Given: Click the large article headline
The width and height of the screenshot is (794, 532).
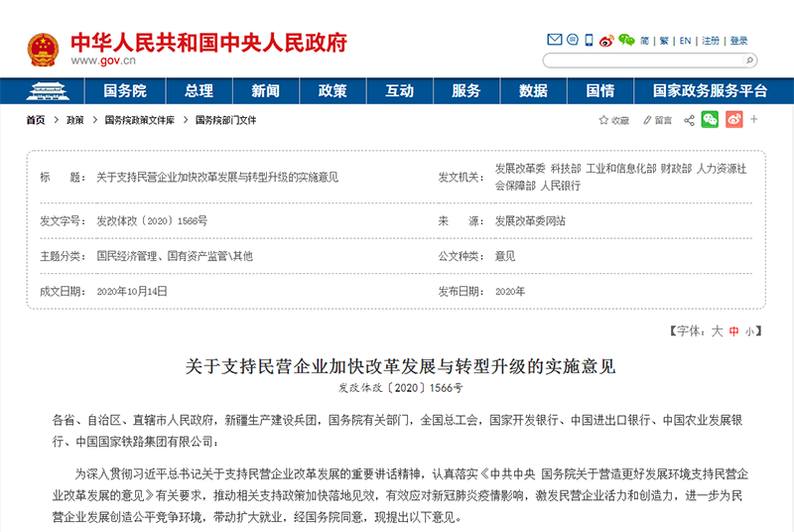Looking at the screenshot, I should (400, 366).
